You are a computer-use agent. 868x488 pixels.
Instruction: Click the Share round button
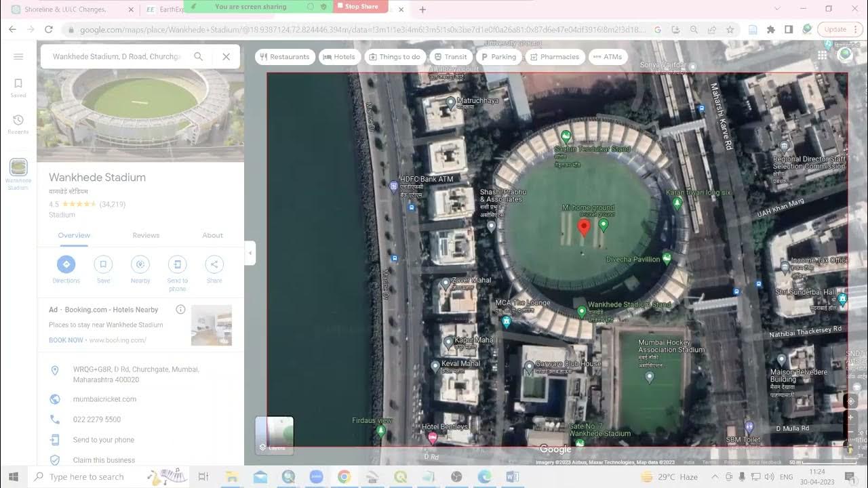(214, 264)
